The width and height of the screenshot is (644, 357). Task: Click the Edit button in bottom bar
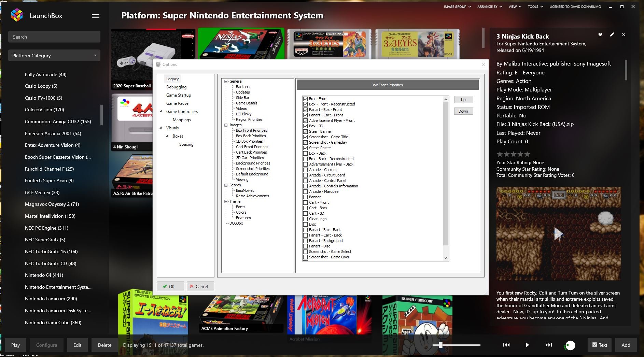point(77,345)
